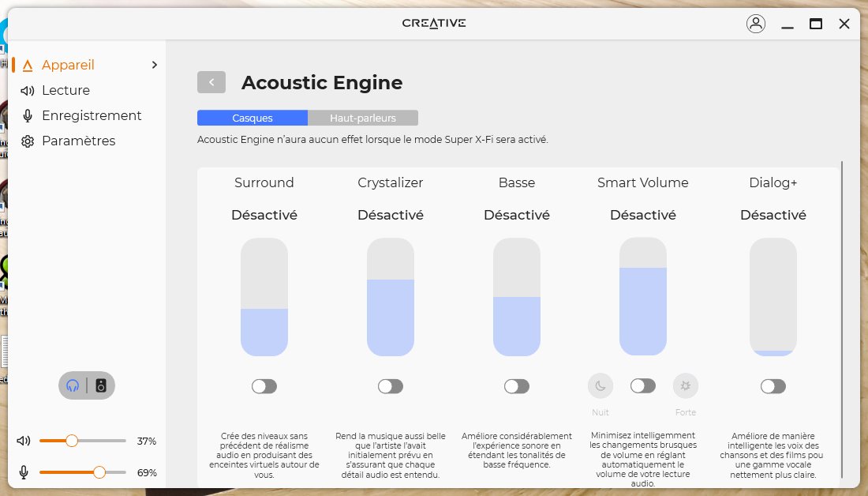Enable the Basse toggle

click(x=517, y=386)
